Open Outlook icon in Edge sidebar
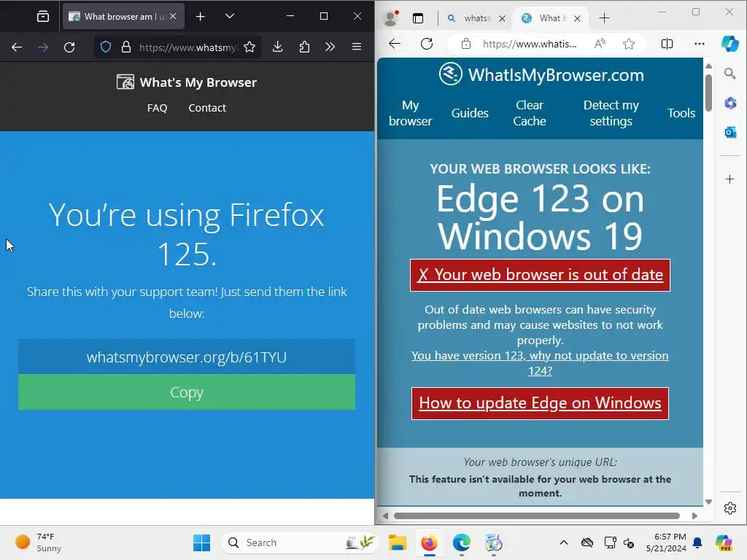 tap(729, 133)
